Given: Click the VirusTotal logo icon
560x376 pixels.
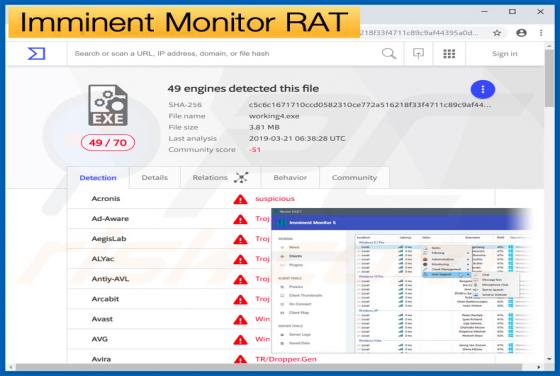Looking at the screenshot, I should point(36,54).
